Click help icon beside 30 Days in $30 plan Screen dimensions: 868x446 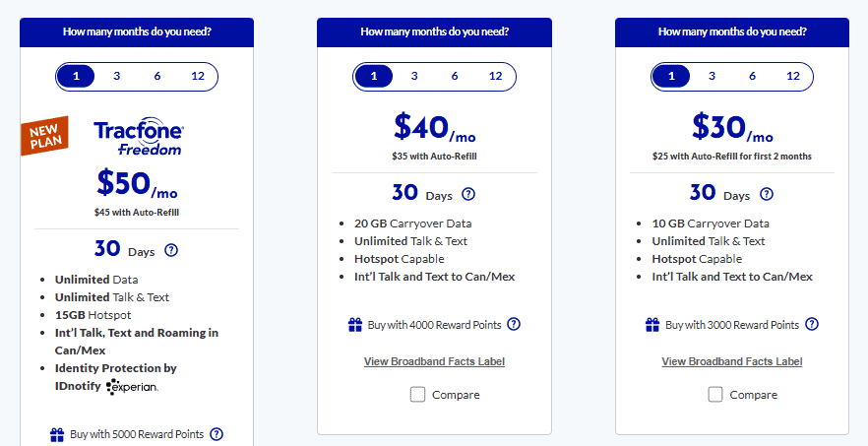767,194
